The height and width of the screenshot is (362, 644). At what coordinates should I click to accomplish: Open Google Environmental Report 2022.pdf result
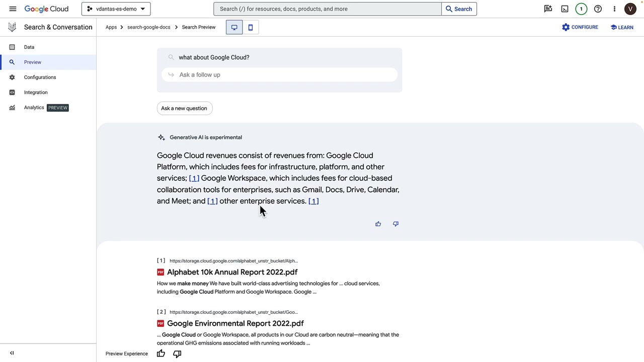point(235,323)
